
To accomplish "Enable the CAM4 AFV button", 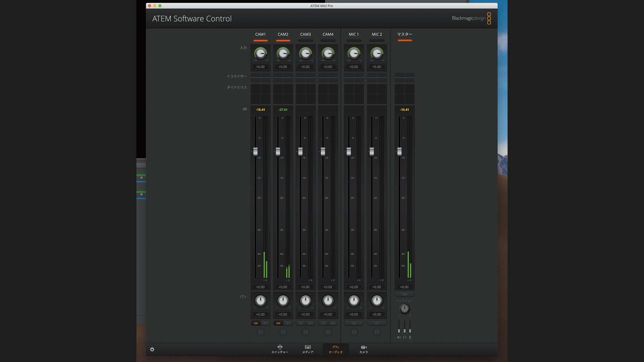I will coord(333,323).
